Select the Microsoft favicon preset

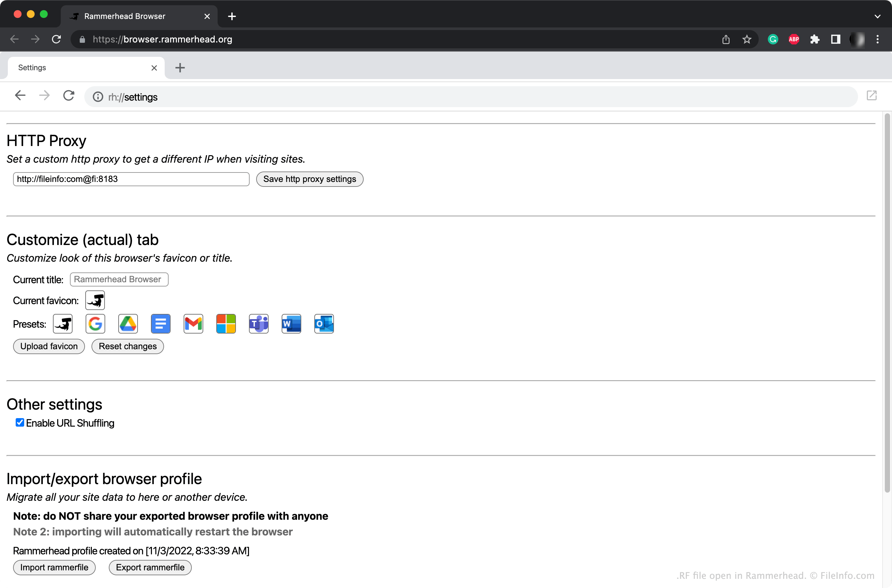coord(226,324)
